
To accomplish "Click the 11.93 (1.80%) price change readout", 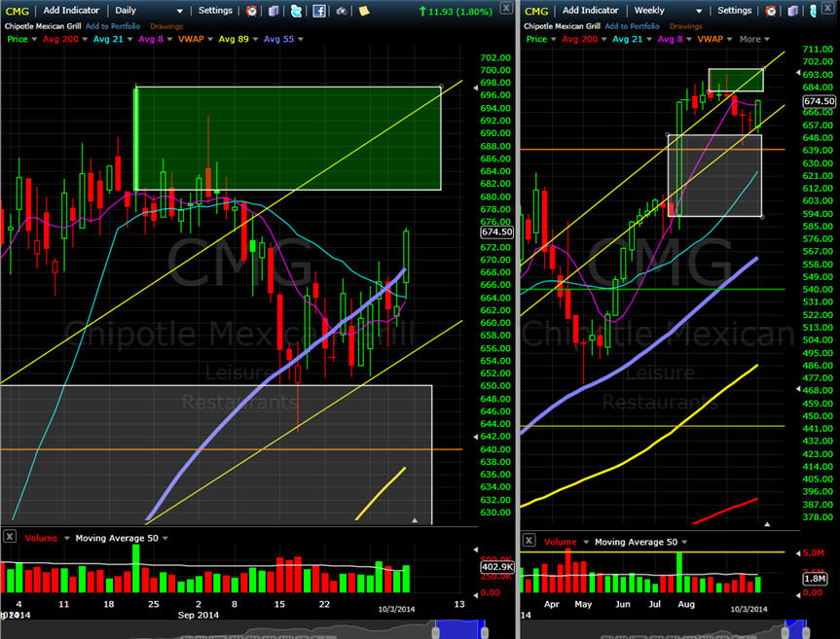I will [x=455, y=11].
